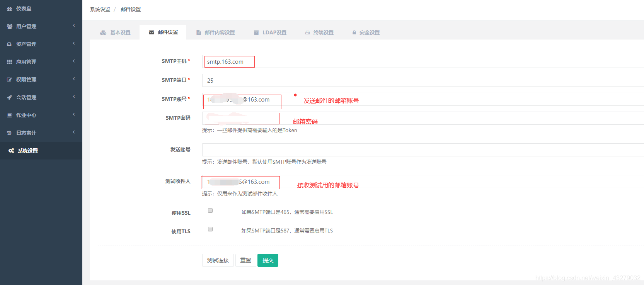Focus the SMTP账号 input field
Viewport: 644px width, 285px height.
point(423,99)
